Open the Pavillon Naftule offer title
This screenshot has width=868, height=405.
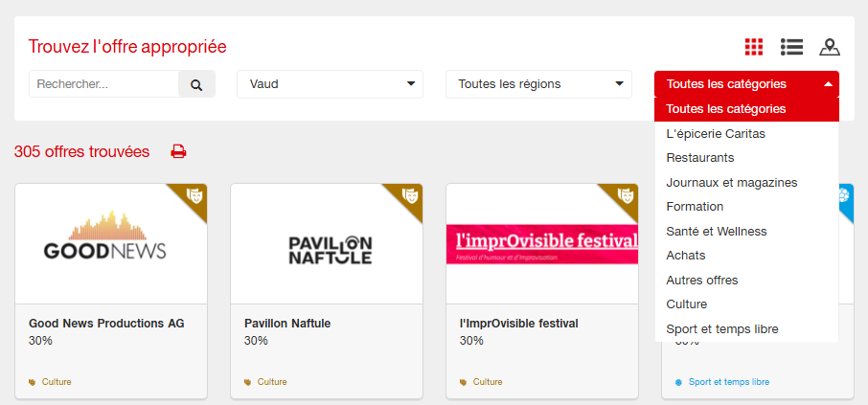coord(287,324)
